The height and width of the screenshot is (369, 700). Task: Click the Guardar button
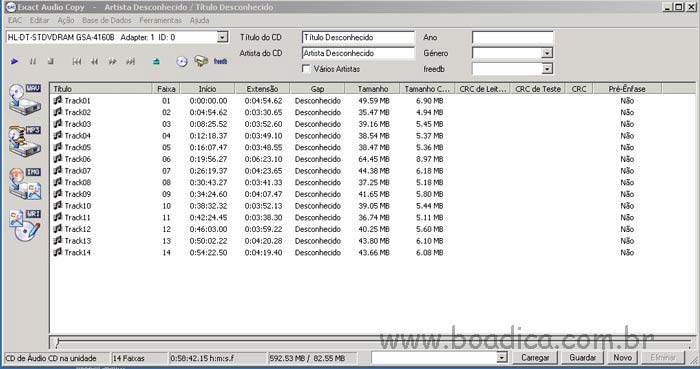583,357
